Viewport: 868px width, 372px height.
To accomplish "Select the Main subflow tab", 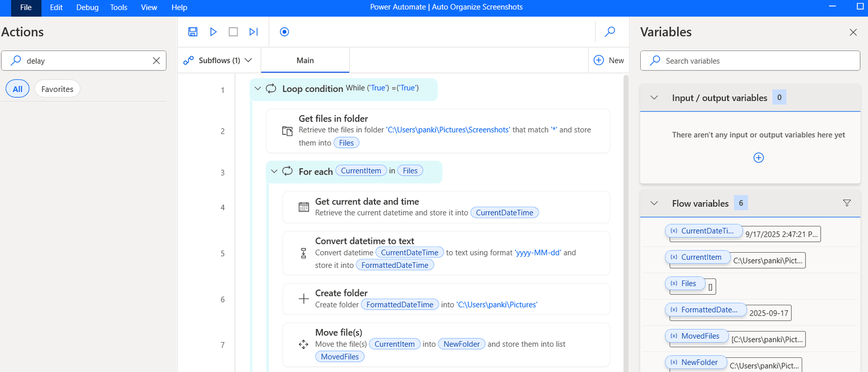I will pyautogui.click(x=305, y=60).
